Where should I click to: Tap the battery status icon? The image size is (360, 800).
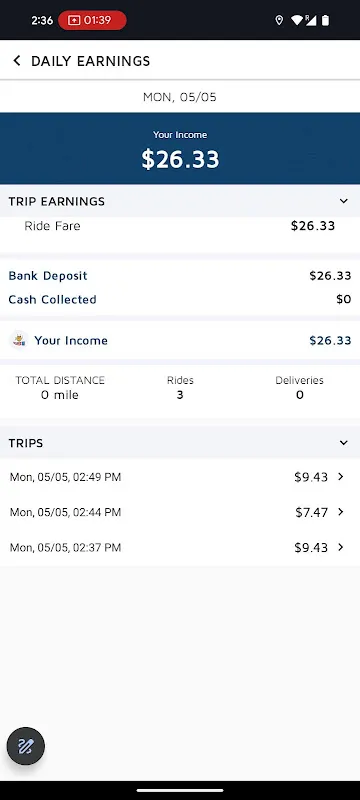click(325, 20)
